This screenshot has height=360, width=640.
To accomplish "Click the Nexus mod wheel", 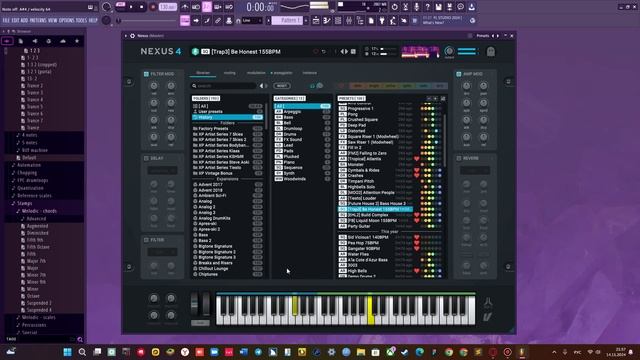I will coord(206,304).
